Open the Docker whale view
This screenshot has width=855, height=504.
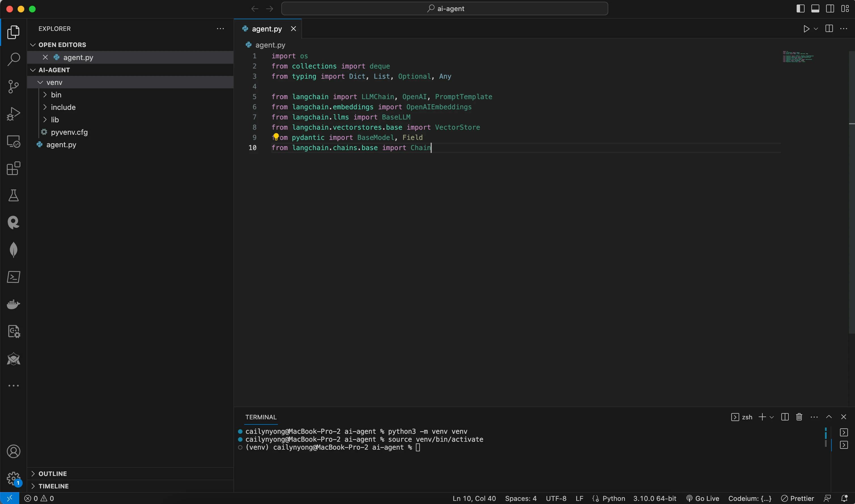pyautogui.click(x=13, y=304)
